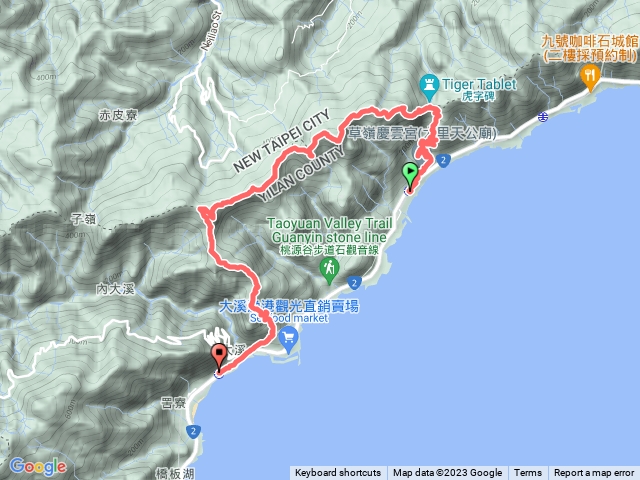Click the route 2 shield near 橋板湖
The image size is (640, 480).
(x=193, y=431)
